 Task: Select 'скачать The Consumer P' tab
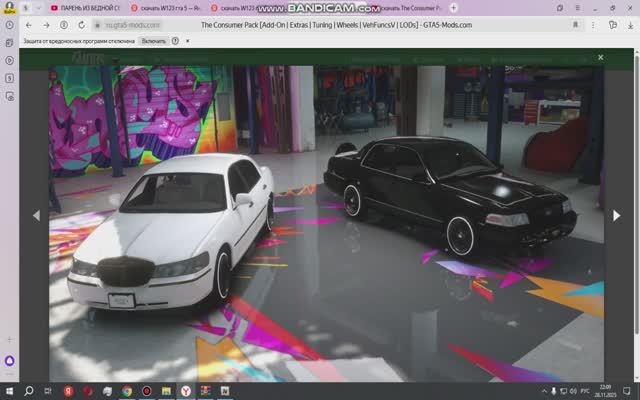[x=406, y=8]
